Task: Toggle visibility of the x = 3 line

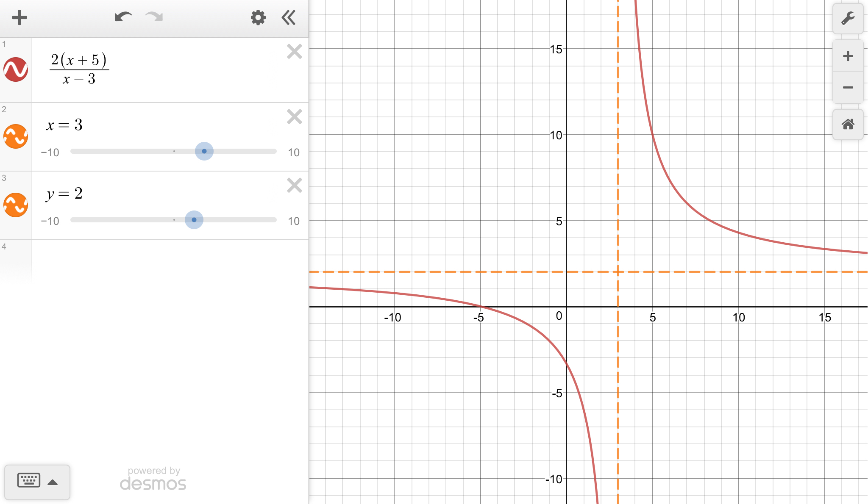Action: [16, 136]
